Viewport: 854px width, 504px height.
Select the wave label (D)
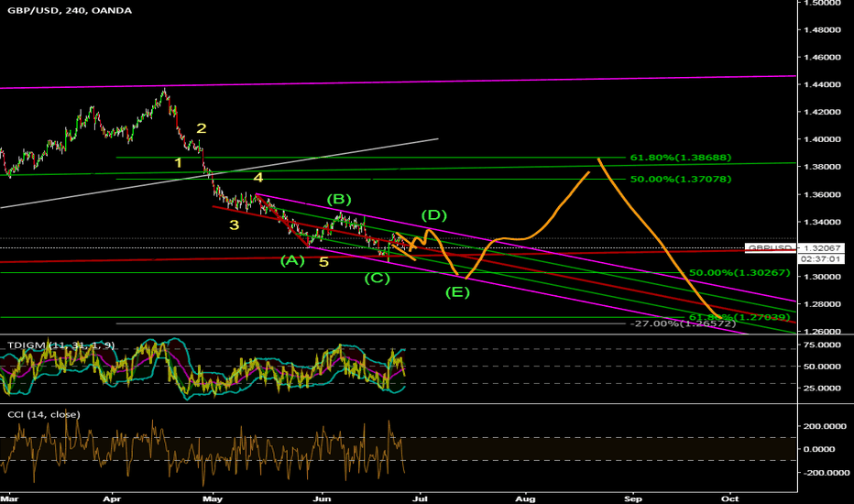click(x=434, y=215)
